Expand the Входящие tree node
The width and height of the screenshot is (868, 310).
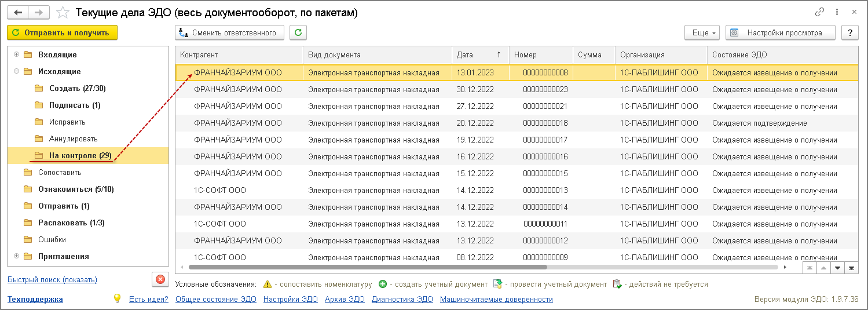tap(16, 54)
